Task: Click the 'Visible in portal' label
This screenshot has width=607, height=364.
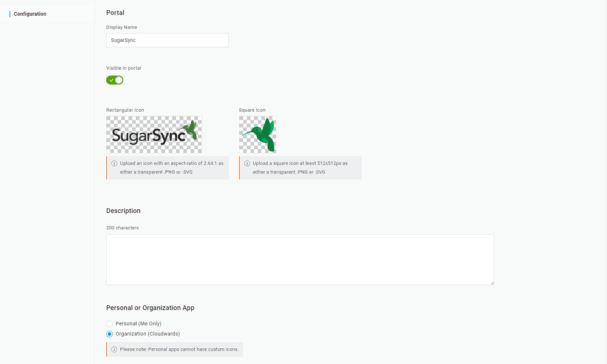Action: 123,68
